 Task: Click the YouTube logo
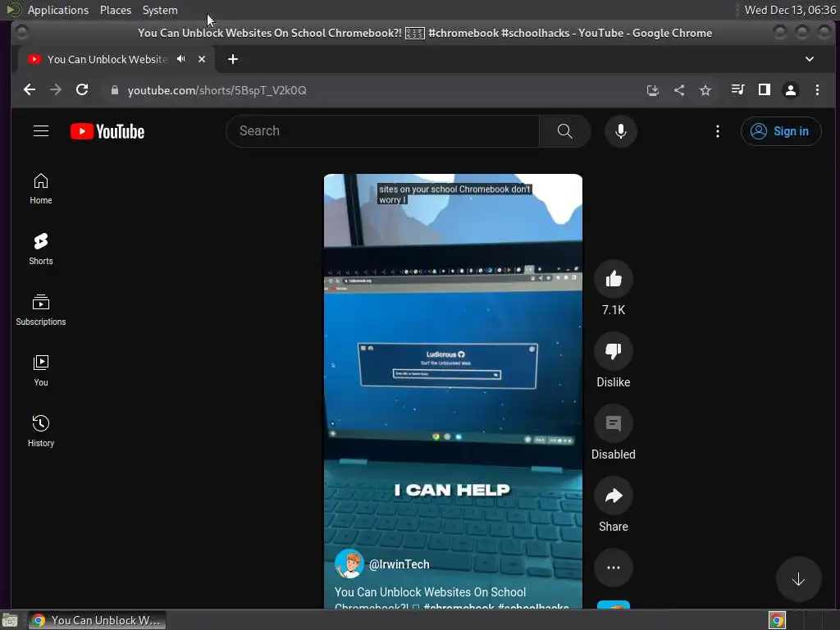(x=107, y=131)
